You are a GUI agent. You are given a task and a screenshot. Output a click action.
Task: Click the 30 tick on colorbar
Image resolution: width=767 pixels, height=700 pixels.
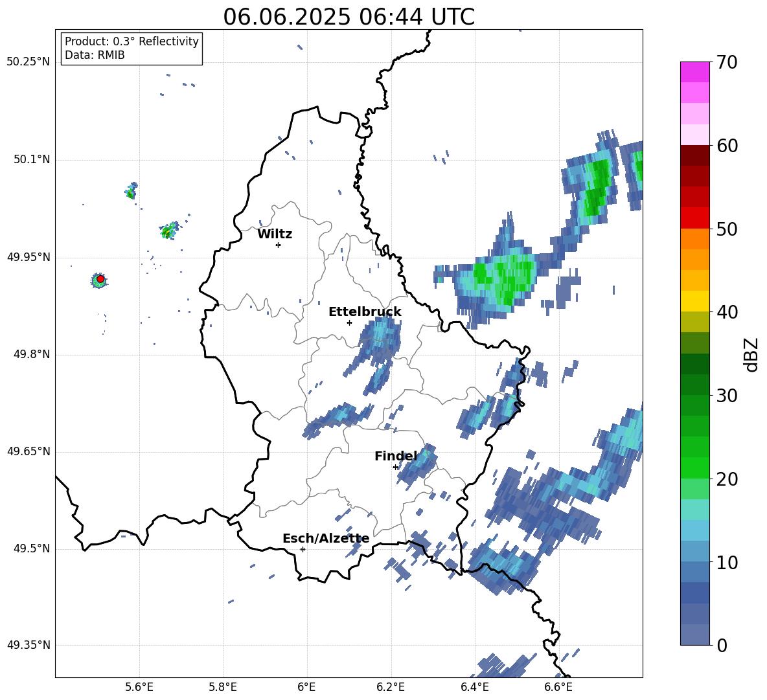[727, 396]
